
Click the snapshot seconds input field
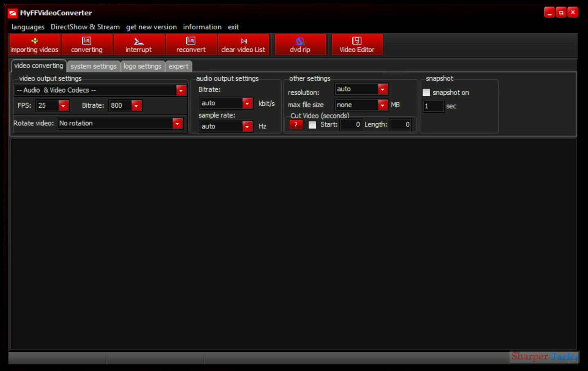coord(433,106)
